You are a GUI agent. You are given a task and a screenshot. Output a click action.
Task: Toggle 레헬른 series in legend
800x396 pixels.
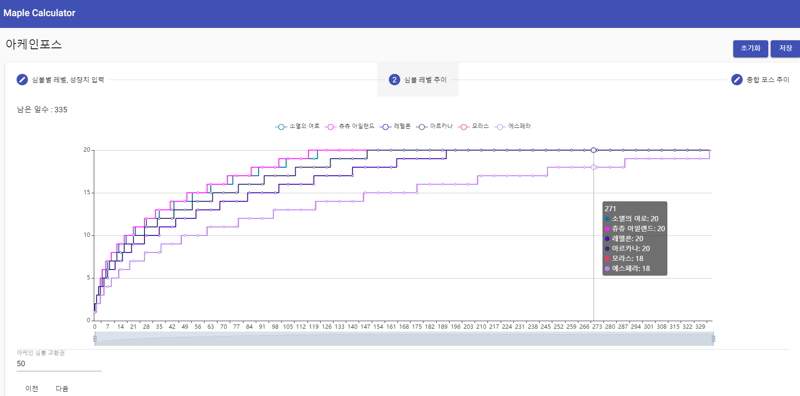395,126
